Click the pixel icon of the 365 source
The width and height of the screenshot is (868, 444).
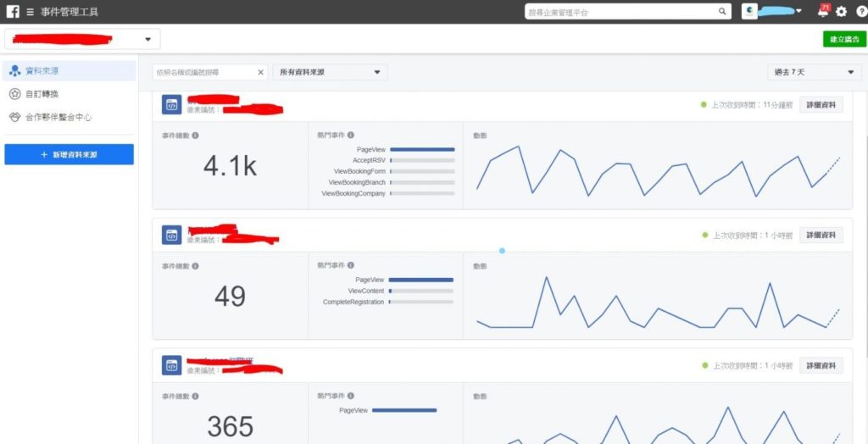(x=171, y=365)
